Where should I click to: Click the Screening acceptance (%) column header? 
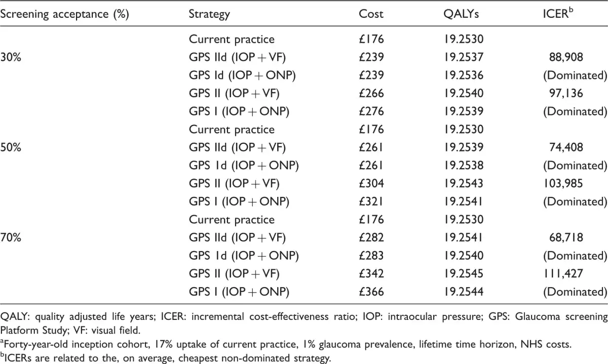pyautogui.click(x=64, y=14)
